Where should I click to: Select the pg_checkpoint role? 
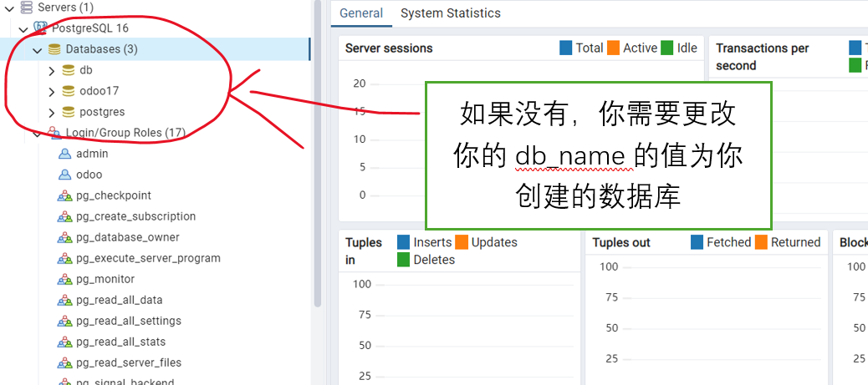click(x=114, y=195)
